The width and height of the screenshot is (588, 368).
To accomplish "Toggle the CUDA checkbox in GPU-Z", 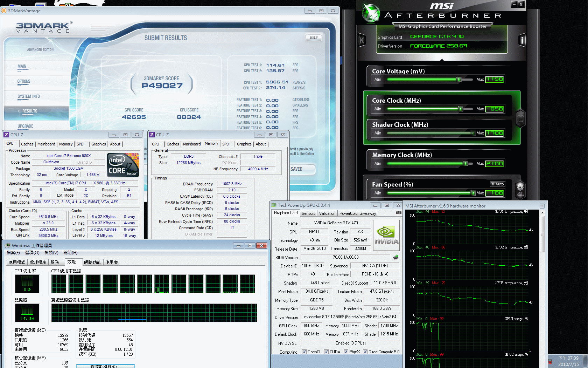I will point(326,352).
